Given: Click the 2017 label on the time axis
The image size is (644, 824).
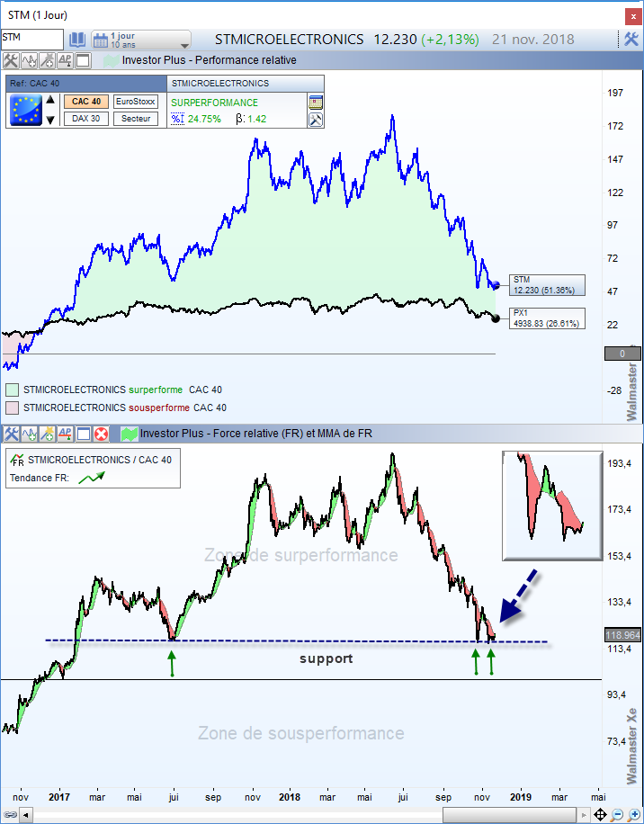Looking at the screenshot, I should pyautogui.click(x=59, y=797).
